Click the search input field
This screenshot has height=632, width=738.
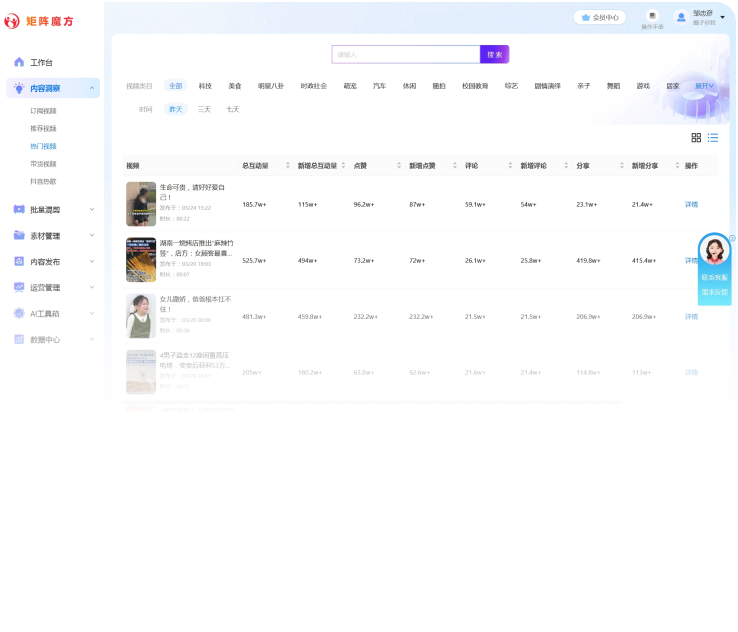[405, 54]
